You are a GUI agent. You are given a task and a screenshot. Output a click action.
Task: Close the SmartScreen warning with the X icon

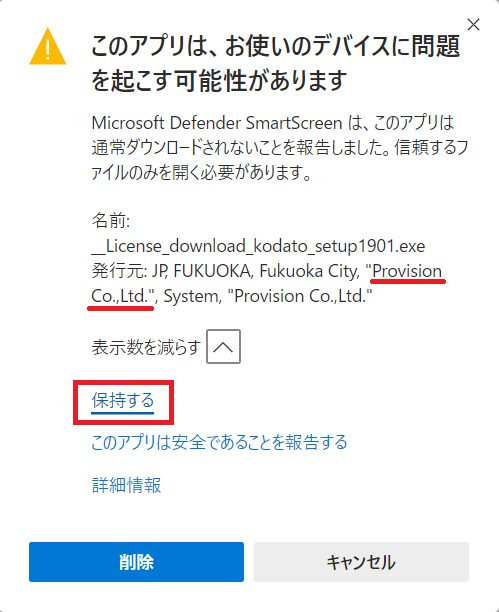click(473, 25)
